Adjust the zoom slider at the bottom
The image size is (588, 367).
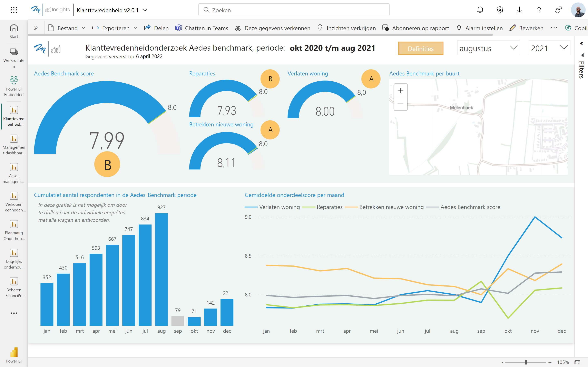526,362
